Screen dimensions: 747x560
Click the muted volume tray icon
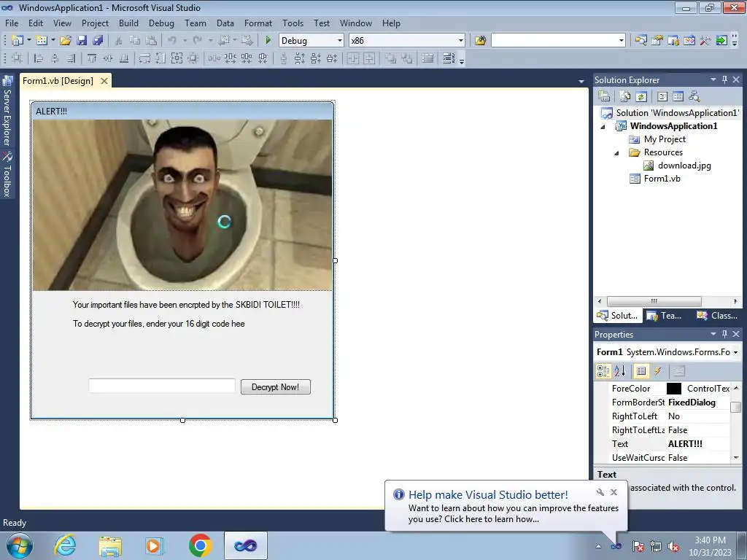pos(673,546)
